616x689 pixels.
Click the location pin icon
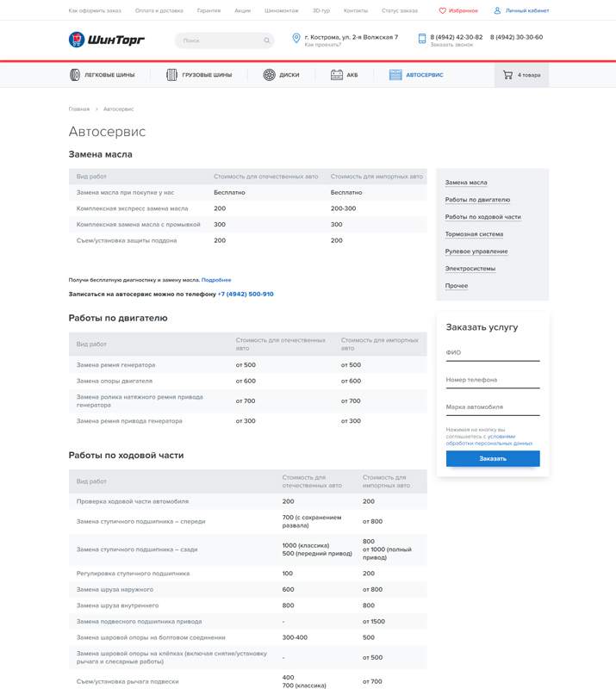(296, 39)
